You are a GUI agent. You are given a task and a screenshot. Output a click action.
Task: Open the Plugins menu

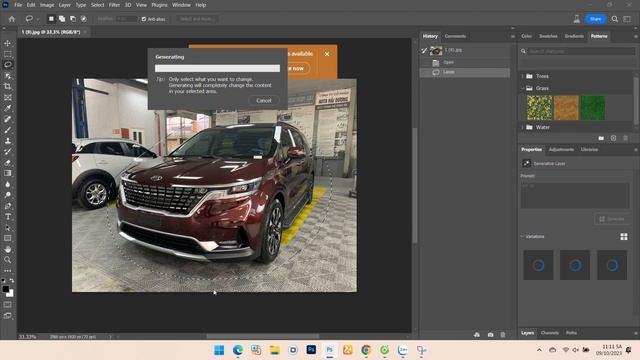[x=159, y=5]
